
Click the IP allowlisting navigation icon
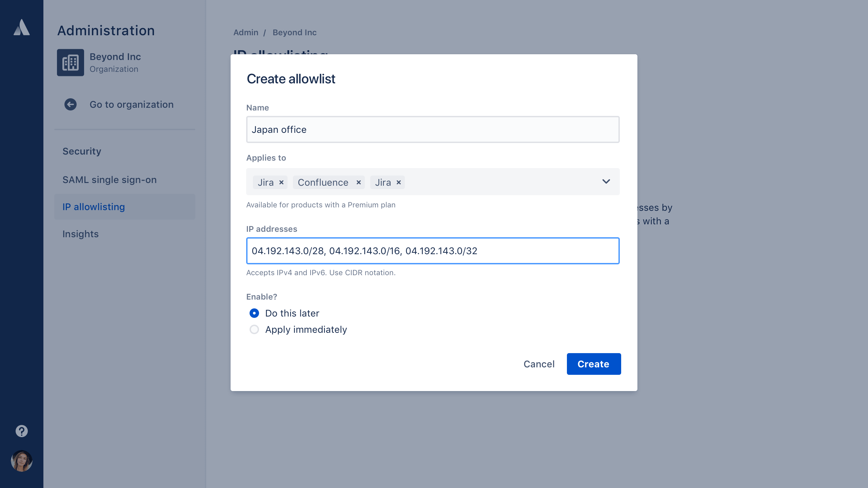tap(94, 207)
